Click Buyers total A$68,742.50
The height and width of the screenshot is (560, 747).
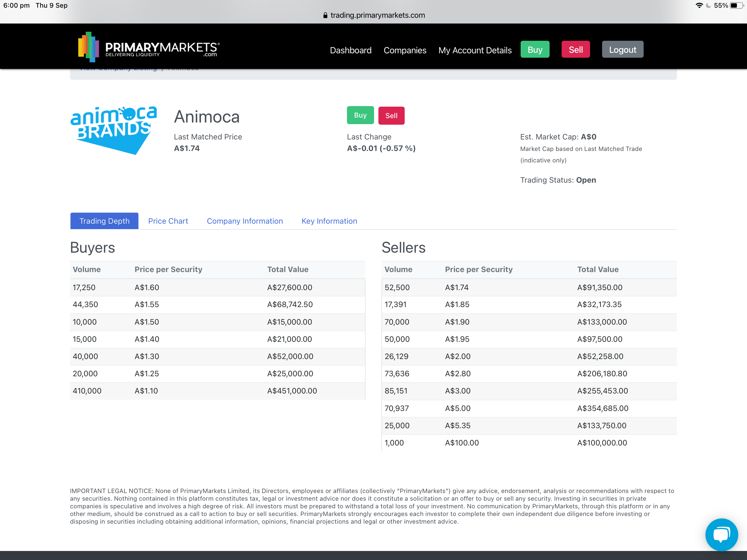(x=290, y=304)
